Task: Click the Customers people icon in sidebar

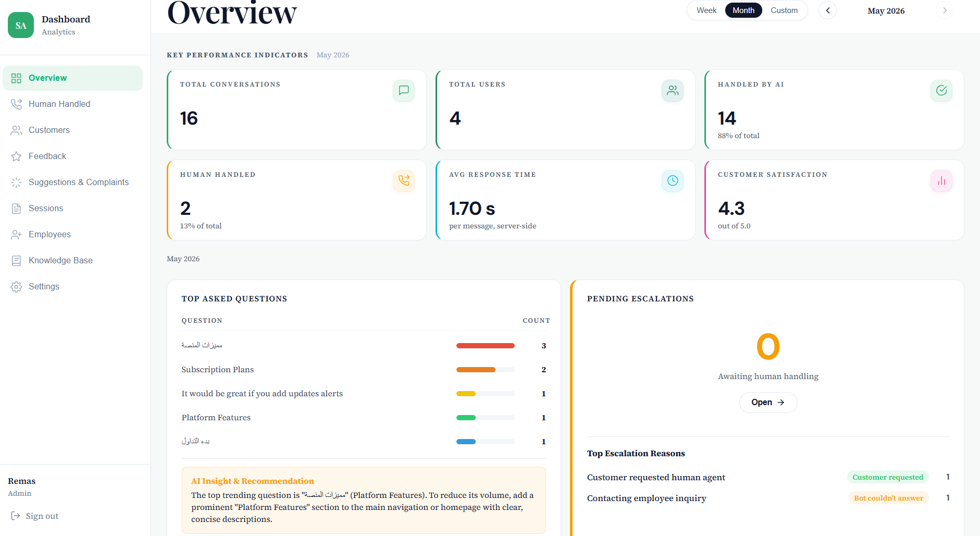Action: (16, 130)
